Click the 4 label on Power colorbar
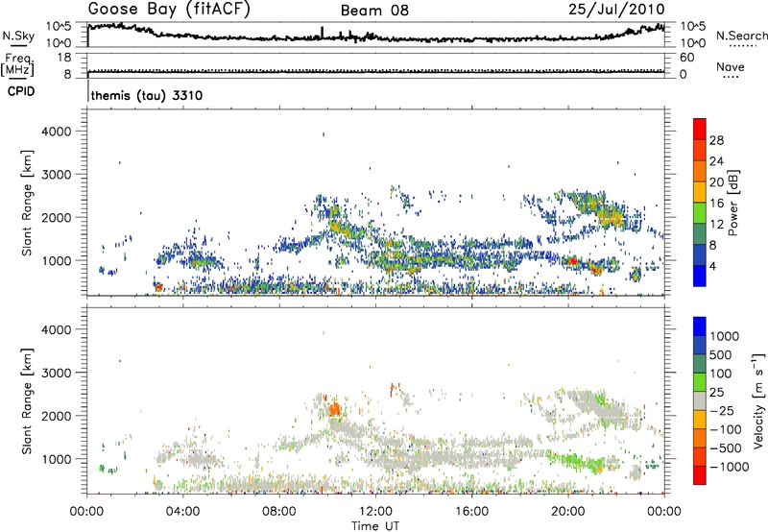768x532 pixels. [712, 267]
